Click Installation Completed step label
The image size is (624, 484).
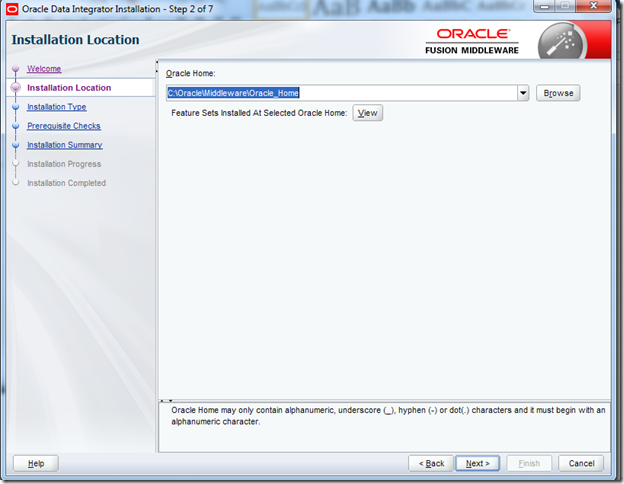(66, 183)
